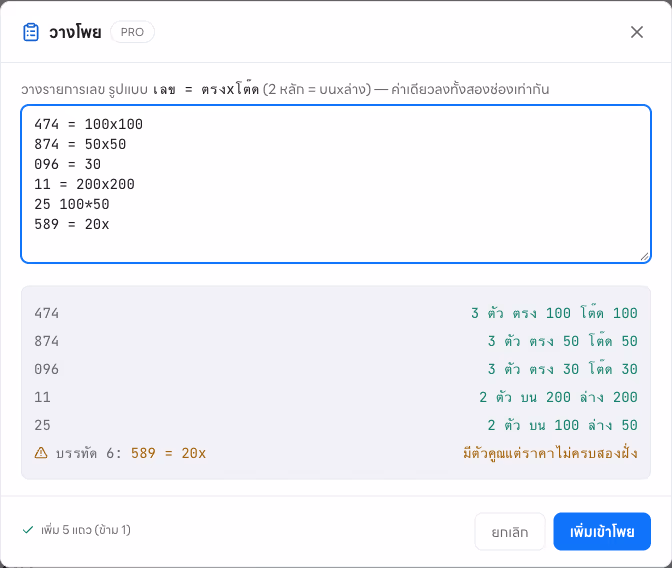Screen dimensions: 672x568
Task: Select the 874 preview result row
Action: click(x=336, y=341)
